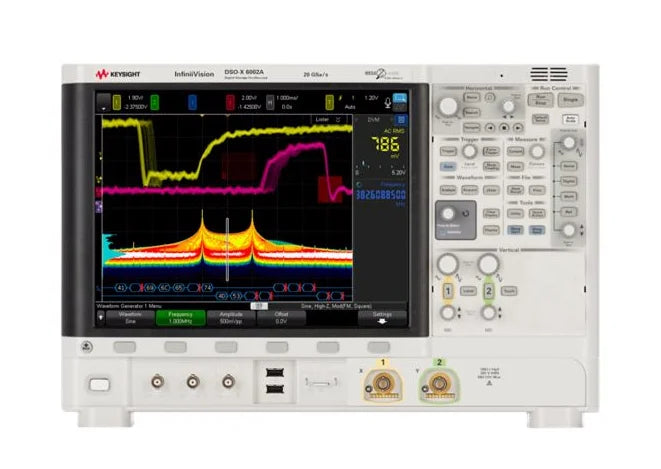Push the Quick Action key
The image size is (661, 469).
click(x=537, y=214)
